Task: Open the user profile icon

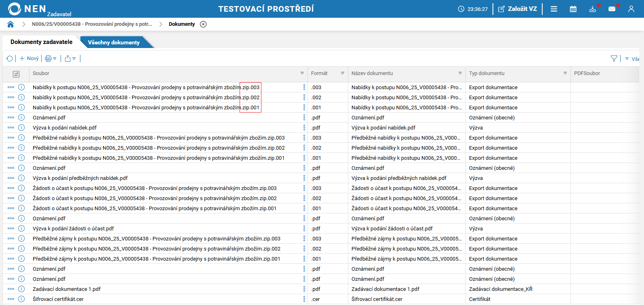Action: [631, 9]
